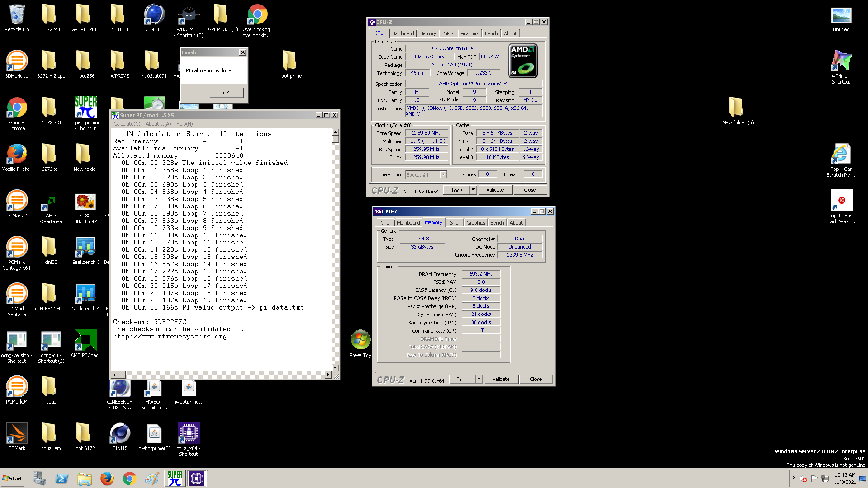
Task: Open the sp32 30.01.647 image file
Action: 85,209
